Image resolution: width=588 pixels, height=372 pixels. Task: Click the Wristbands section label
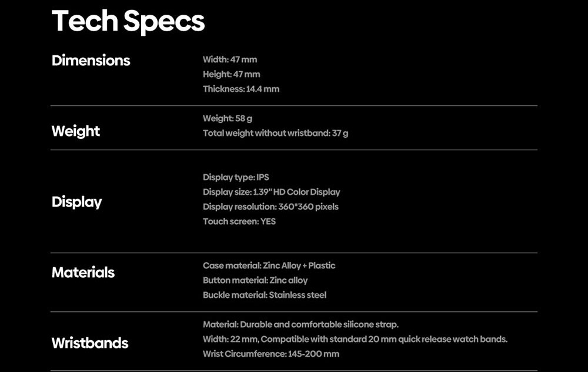click(90, 343)
